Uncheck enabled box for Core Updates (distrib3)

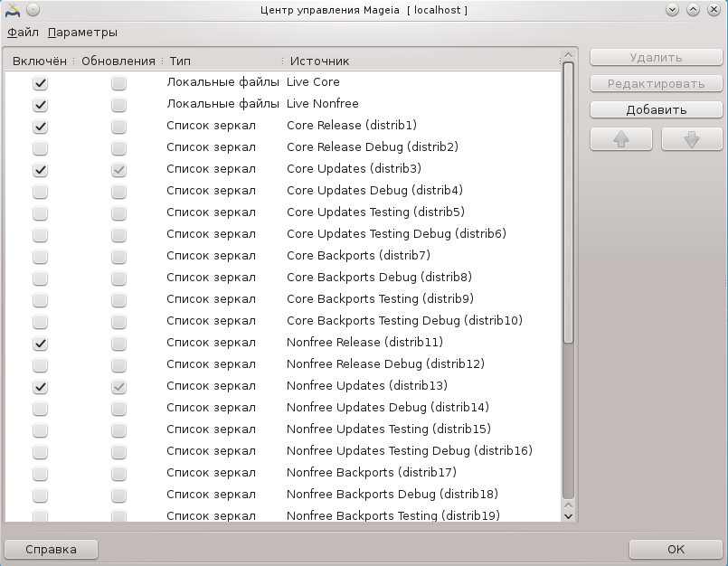click(41, 170)
